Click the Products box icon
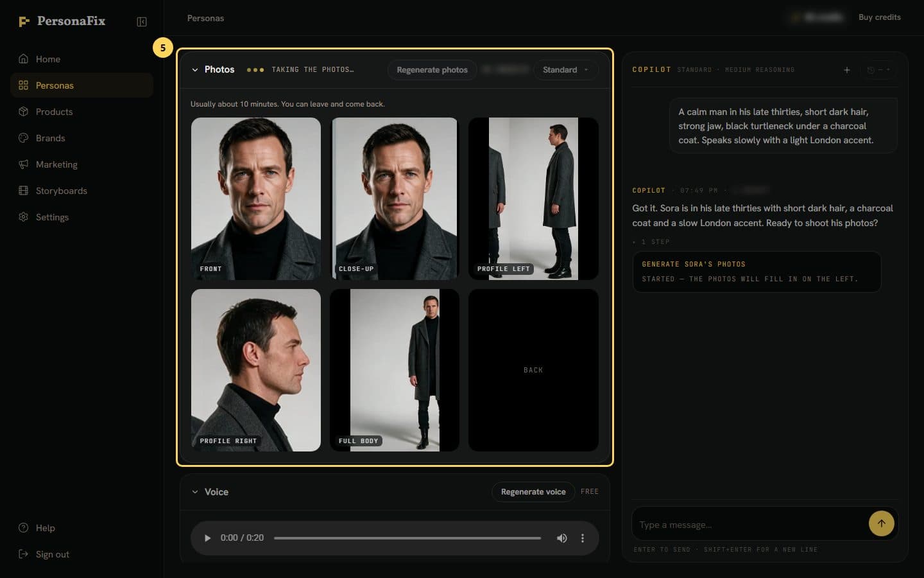The height and width of the screenshot is (578, 924). (x=24, y=112)
